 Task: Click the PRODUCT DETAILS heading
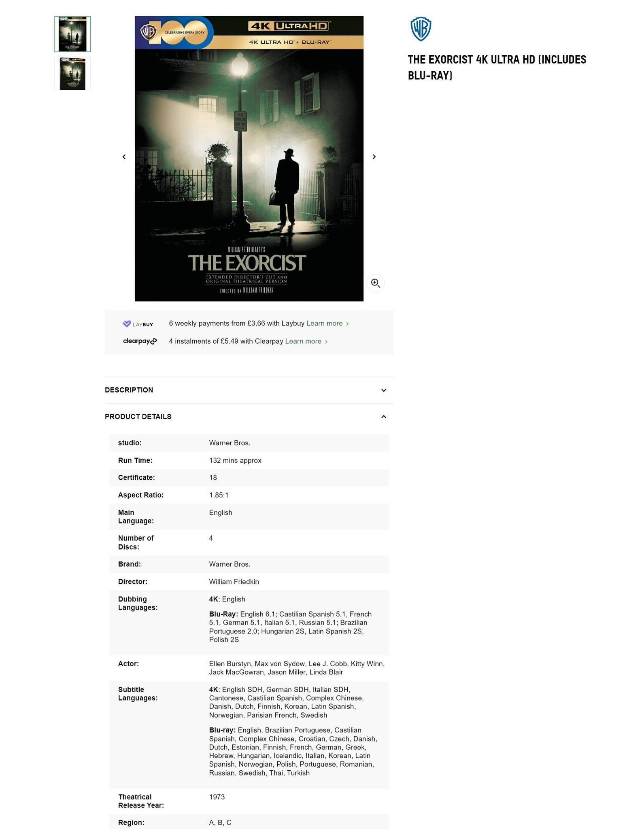click(138, 417)
